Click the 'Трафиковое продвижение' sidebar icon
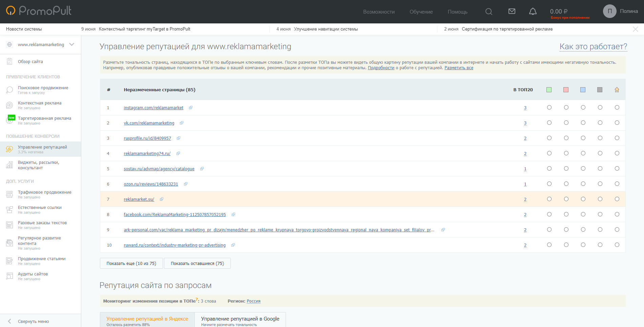644x327 pixels. pos(9,194)
